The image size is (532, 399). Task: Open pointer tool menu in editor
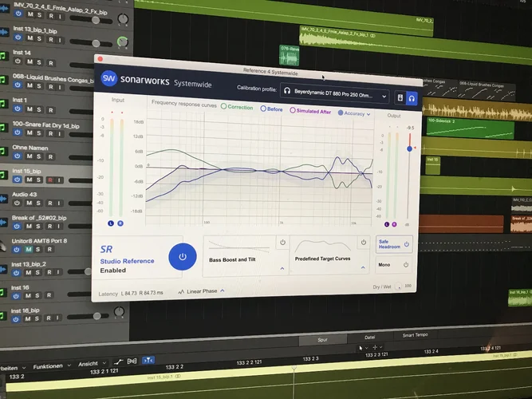tap(363, 348)
